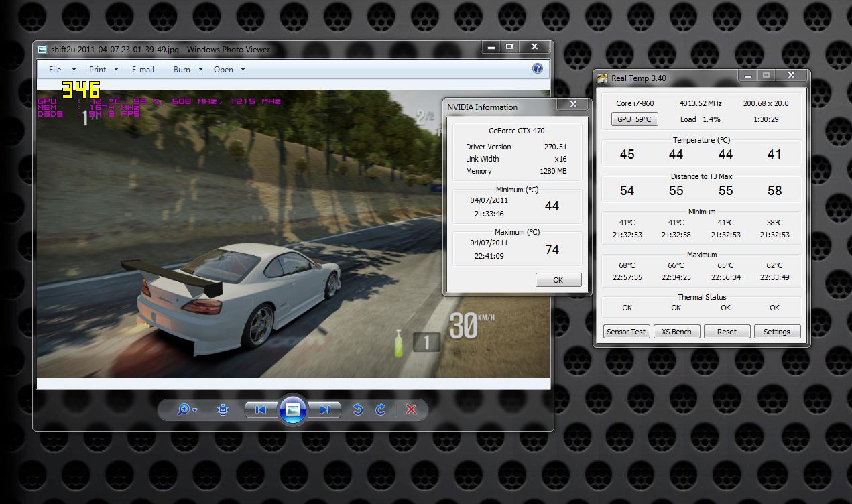Open Real Temp Settings

pos(777,331)
